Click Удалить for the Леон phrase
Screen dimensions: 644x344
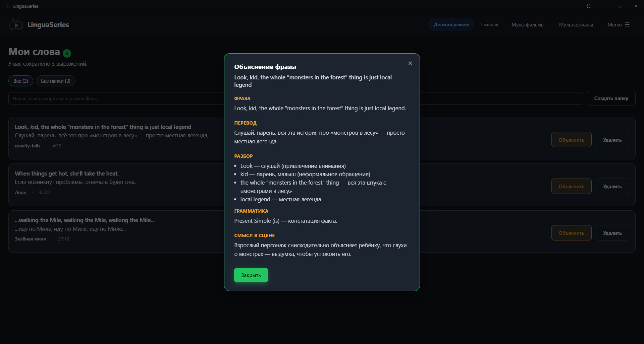click(x=612, y=186)
